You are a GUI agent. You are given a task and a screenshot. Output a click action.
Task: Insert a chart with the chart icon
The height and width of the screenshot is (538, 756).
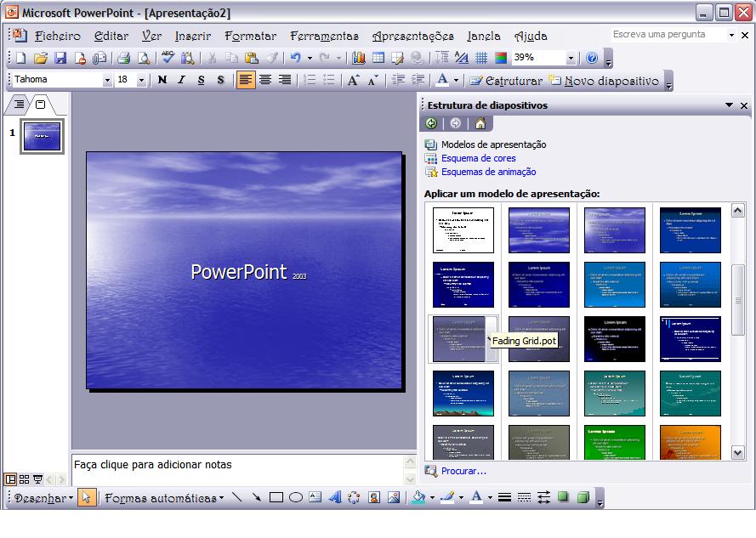pos(358,59)
